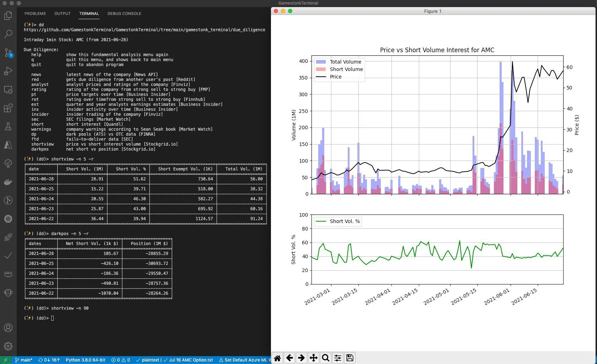
Task: Click the Position (1M $) column header
Action: pos(149,244)
